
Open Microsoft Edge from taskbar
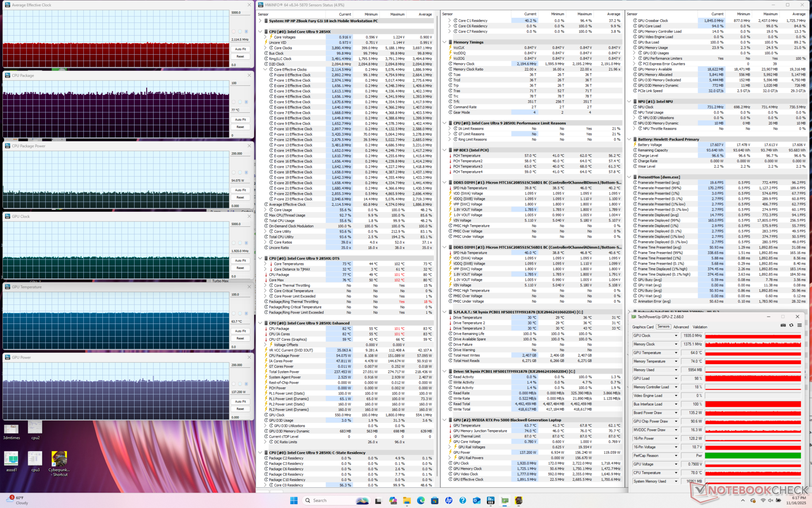point(421,500)
